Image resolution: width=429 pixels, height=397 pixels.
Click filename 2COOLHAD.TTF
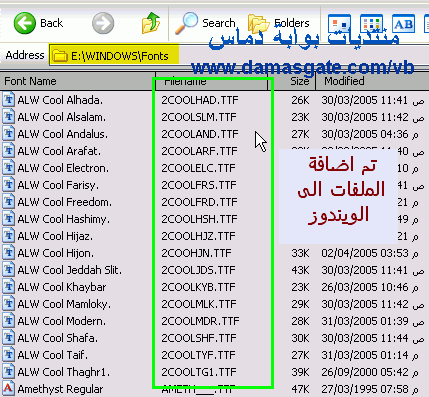coord(200,100)
